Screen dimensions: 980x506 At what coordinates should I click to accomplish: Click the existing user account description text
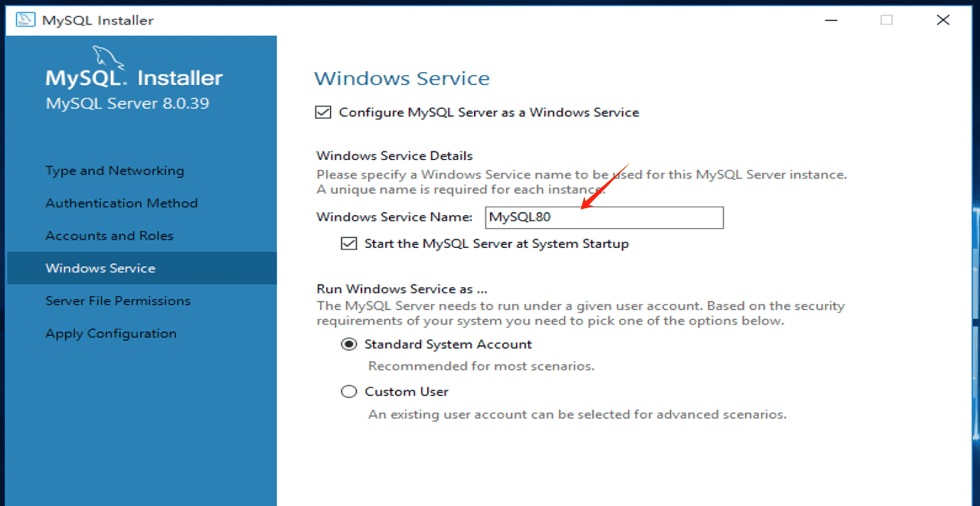pos(578,415)
